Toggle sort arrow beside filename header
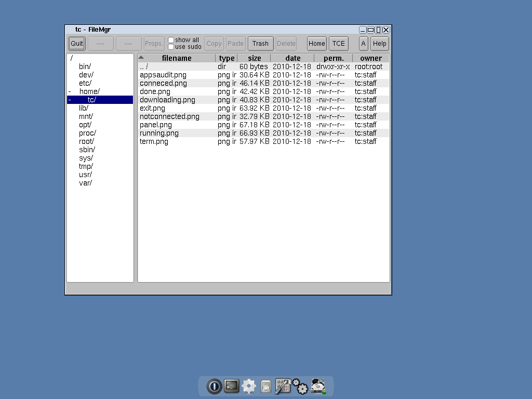Screen dimensions: 532x399 (x=141, y=58)
